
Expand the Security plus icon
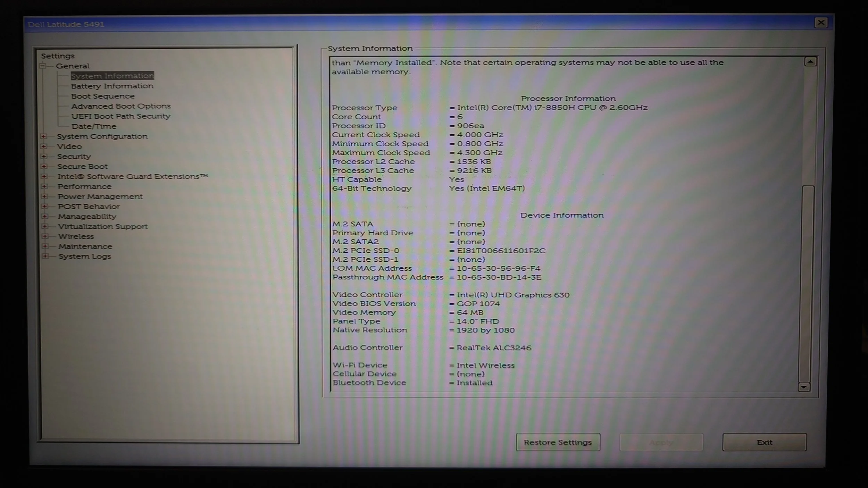click(44, 157)
